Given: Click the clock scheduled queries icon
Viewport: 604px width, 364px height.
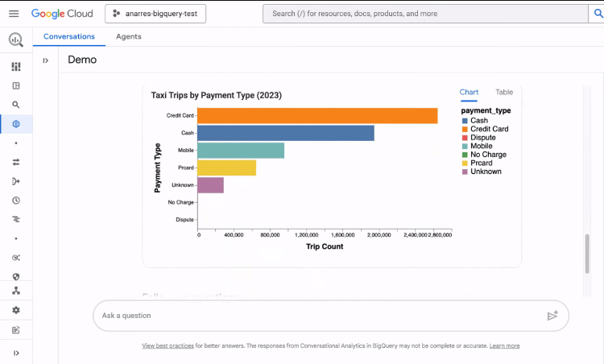Looking at the screenshot, I should coord(16,201).
